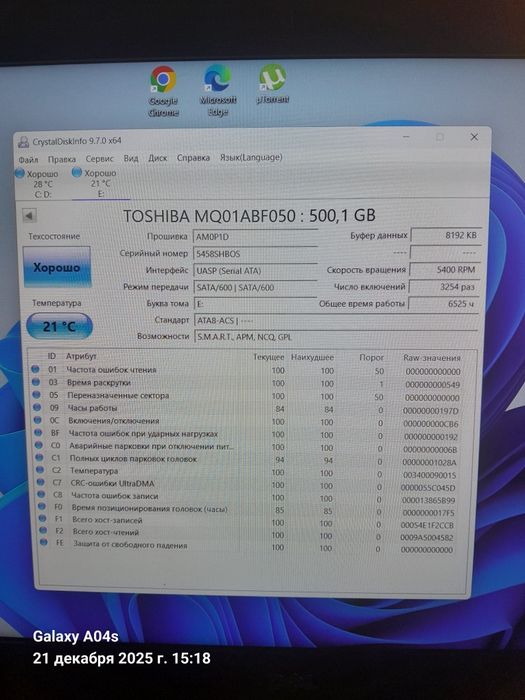Click the Буфер данных value 8192 KB
Image resolution: width=525 pixels, height=700 pixels.
pos(446,235)
